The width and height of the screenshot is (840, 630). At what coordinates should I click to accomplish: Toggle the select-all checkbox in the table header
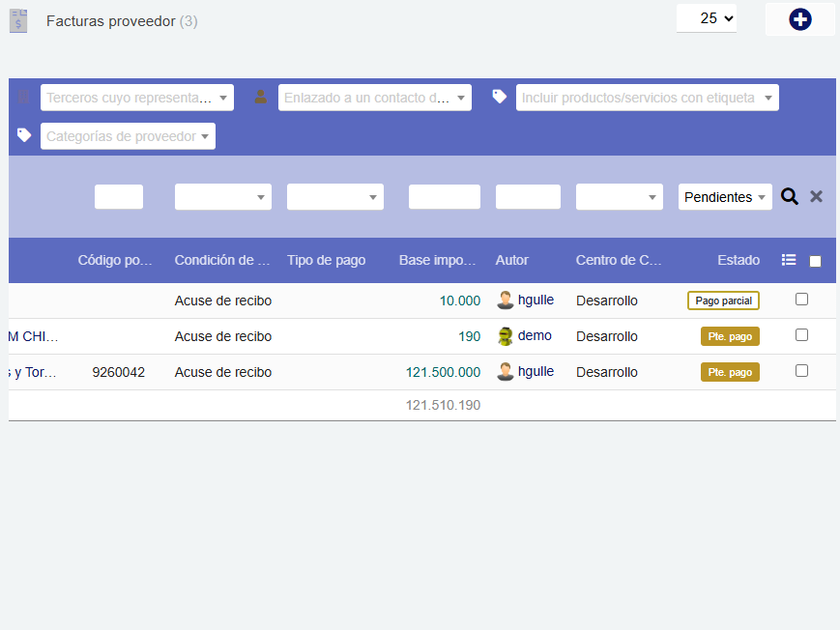[815, 260]
